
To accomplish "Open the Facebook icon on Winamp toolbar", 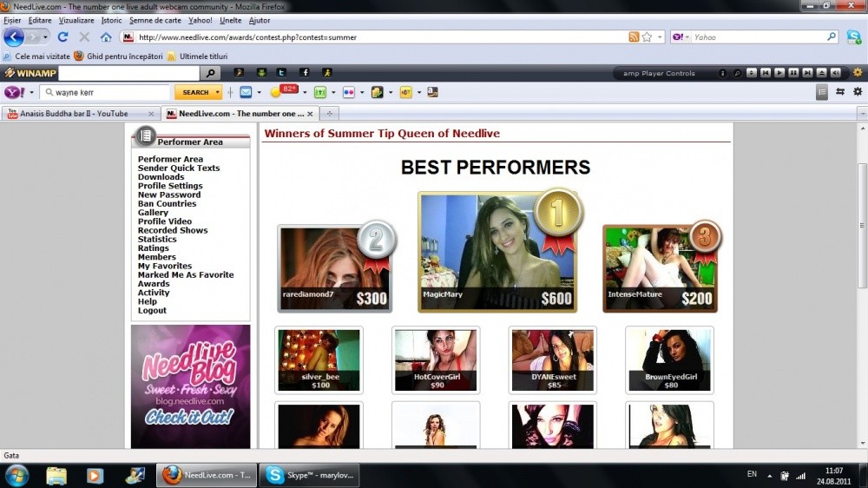I will (x=305, y=73).
